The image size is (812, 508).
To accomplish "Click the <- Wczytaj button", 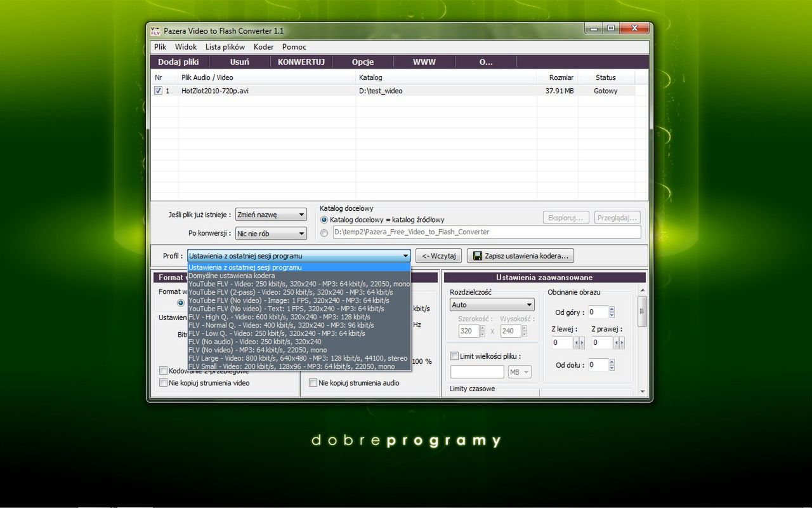I will 438,256.
